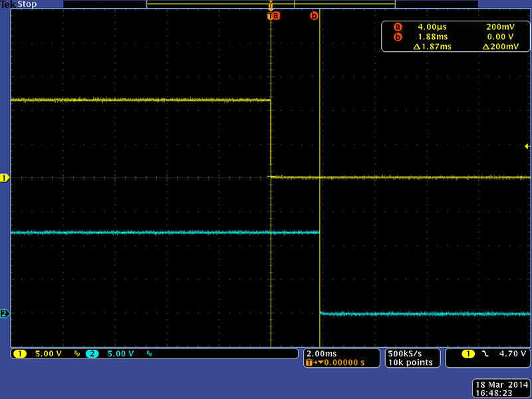Open the 2.00ms horizontal timebase readout
The width and height of the screenshot is (532, 399).
point(321,352)
